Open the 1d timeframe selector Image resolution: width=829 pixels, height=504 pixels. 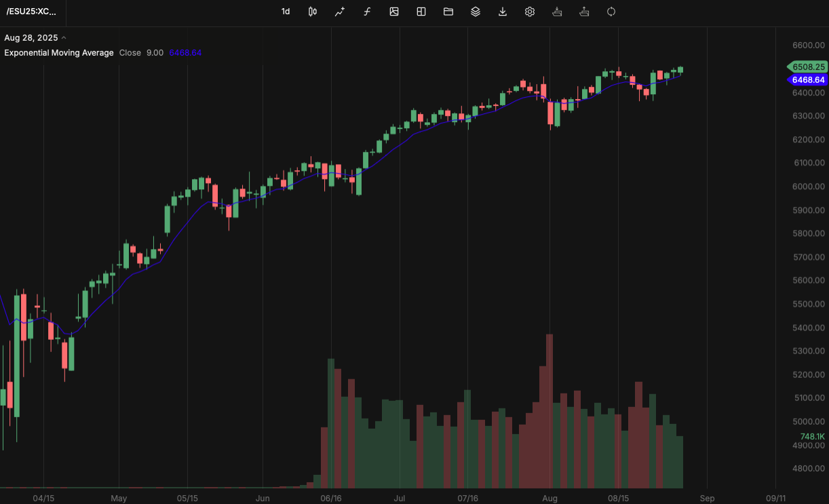pyautogui.click(x=285, y=12)
